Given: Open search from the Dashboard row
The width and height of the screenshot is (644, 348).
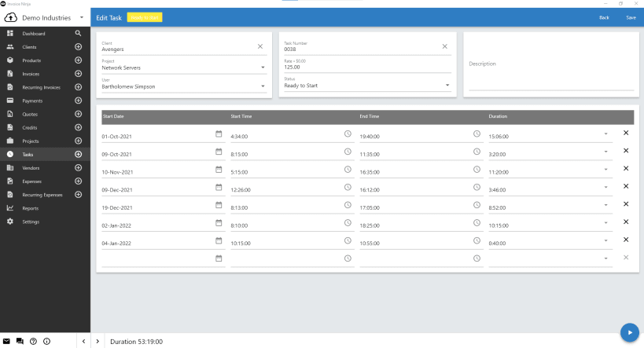Looking at the screenshot, I should click(78, 33).
